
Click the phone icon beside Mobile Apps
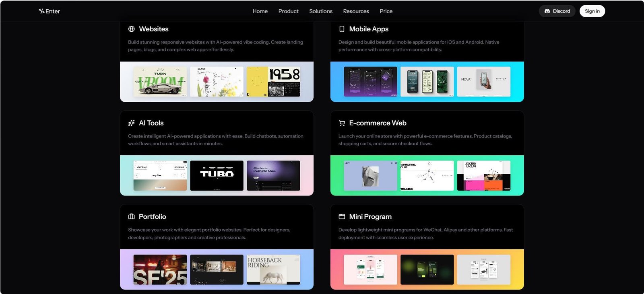point(342,29)
